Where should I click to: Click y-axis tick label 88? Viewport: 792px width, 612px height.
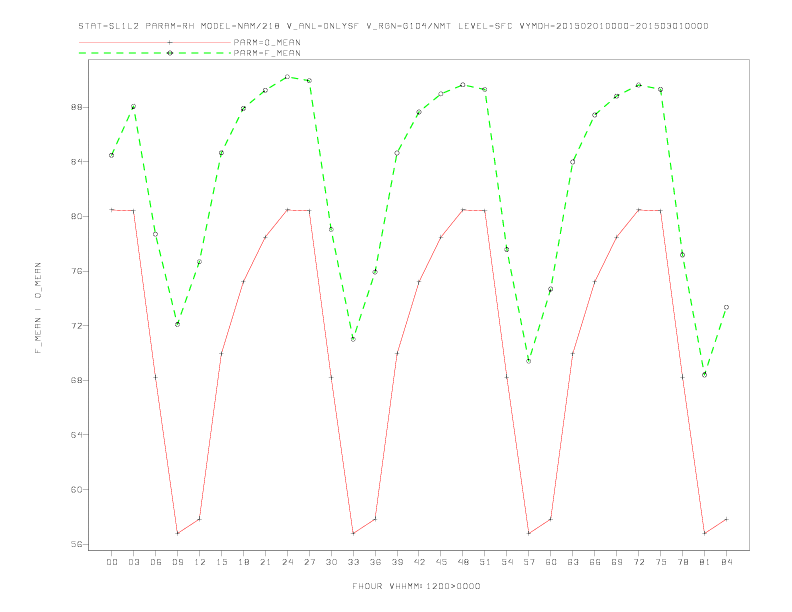(x=76, y=108)
